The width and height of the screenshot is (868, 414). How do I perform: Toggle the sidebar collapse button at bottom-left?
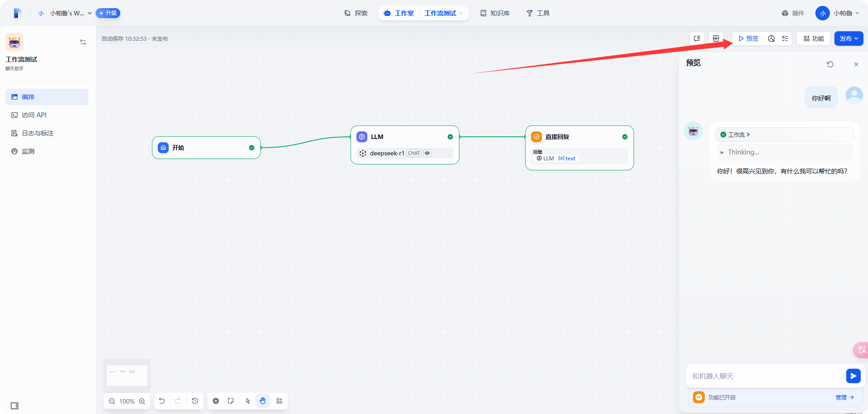[15, 406]
